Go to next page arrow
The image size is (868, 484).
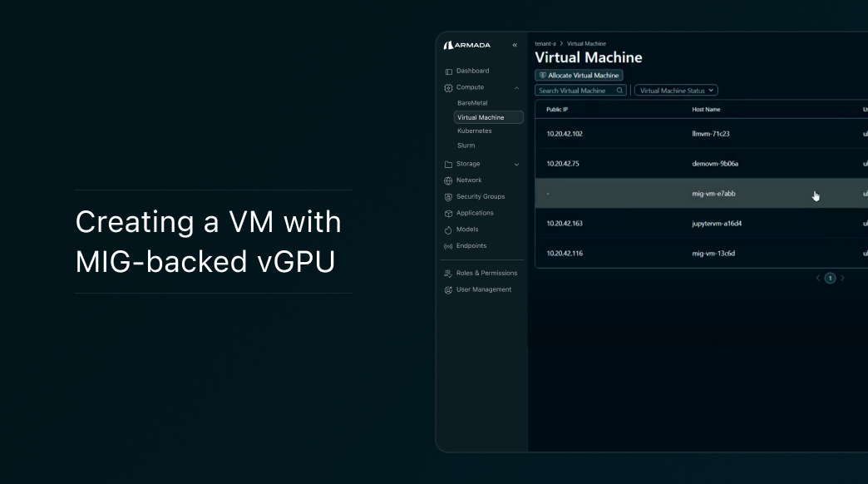coord(842,278)
